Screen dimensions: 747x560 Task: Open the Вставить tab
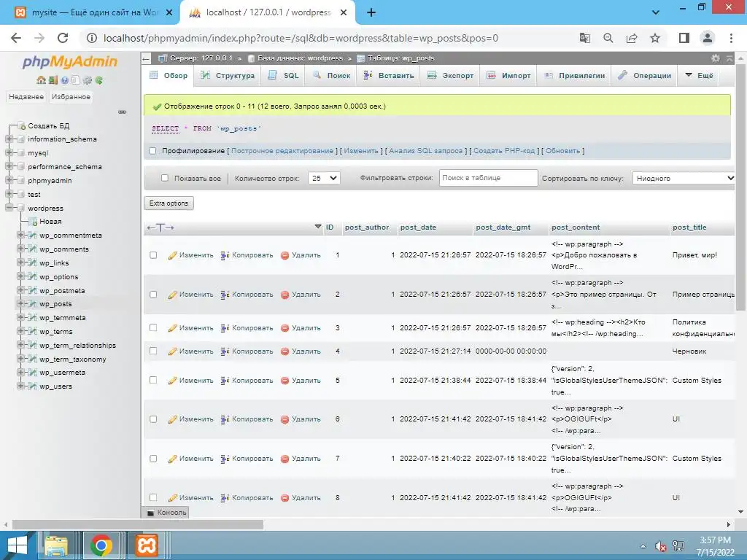pos(388,75)
